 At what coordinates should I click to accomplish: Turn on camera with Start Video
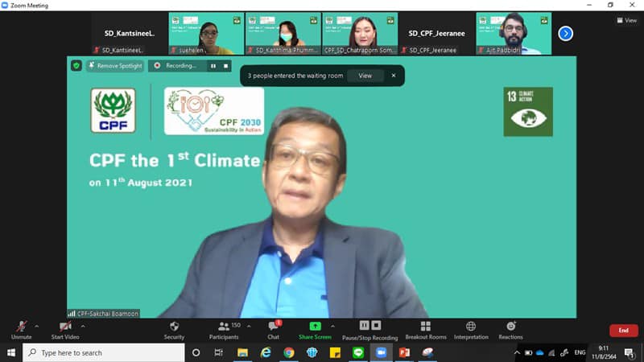64,327
